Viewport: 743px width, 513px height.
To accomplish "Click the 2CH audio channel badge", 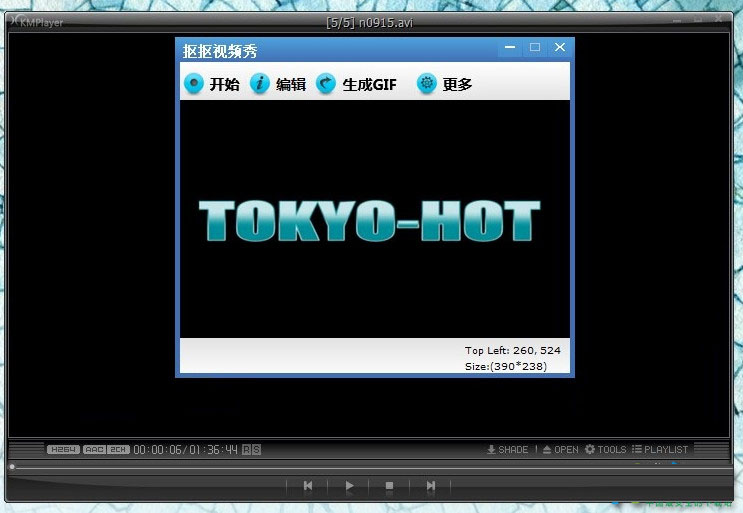I will click(x=118, y=450).
